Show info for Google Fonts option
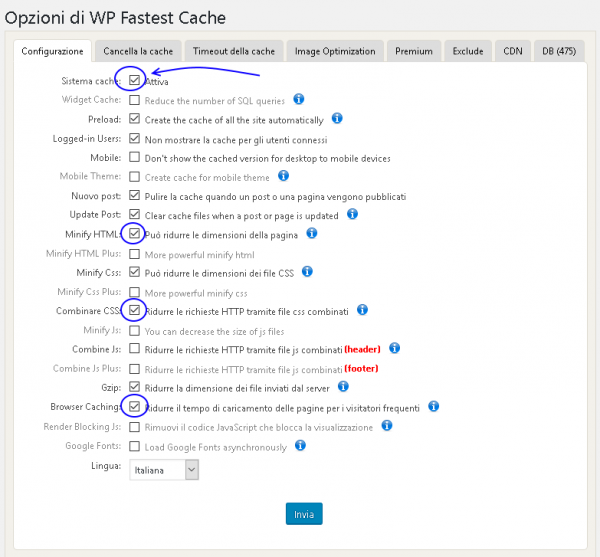The image size is (600, 557). (300, 446)
